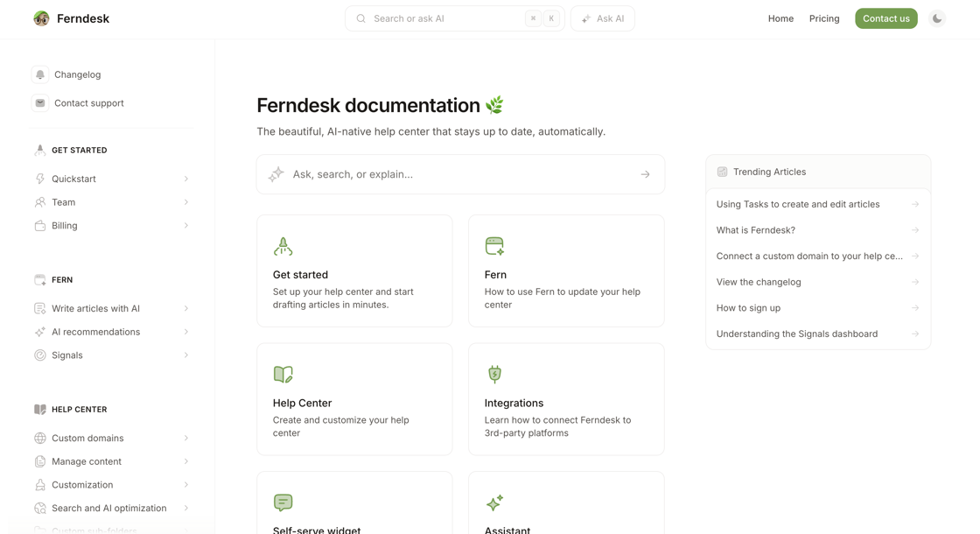Click the Contact us button
This screenshot has height=534, width=980.
(886, 18)
